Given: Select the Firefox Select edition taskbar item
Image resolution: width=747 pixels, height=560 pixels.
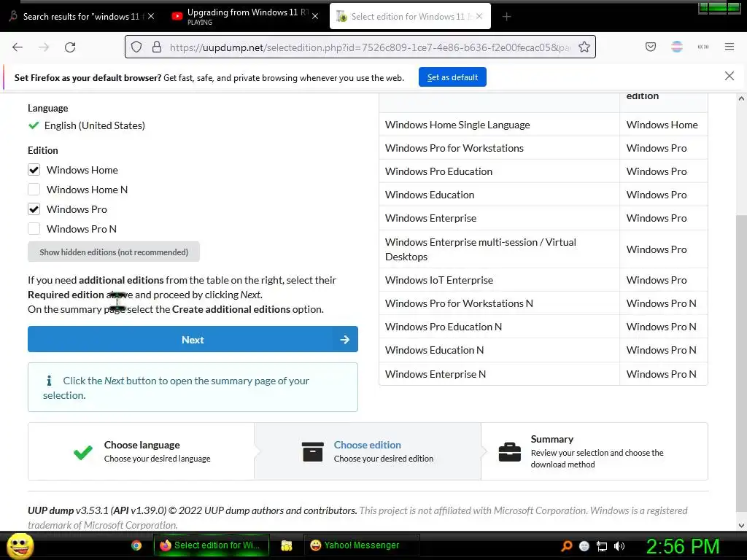Looking at the screenshot, I should tap(212, 545).
